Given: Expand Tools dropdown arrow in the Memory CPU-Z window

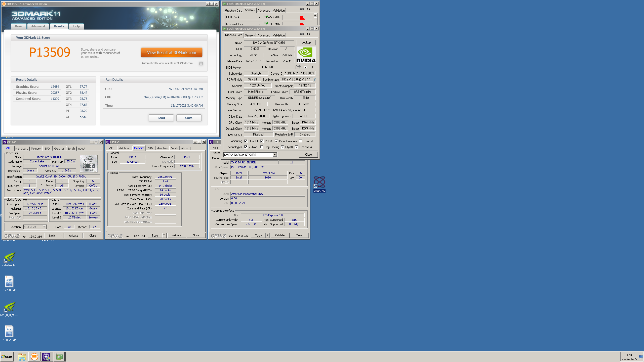Looking at the screenshot, I should pyautogui.click(x=164, y=235).
